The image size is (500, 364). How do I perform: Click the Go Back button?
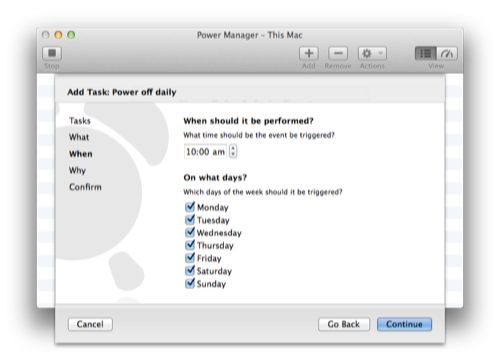click(344, 324)
